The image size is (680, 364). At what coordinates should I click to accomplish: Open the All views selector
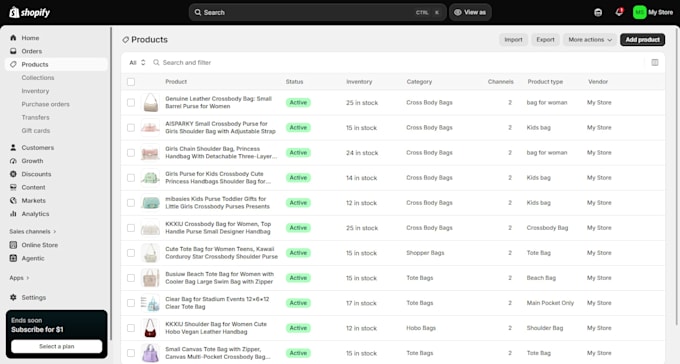[137, 62]
